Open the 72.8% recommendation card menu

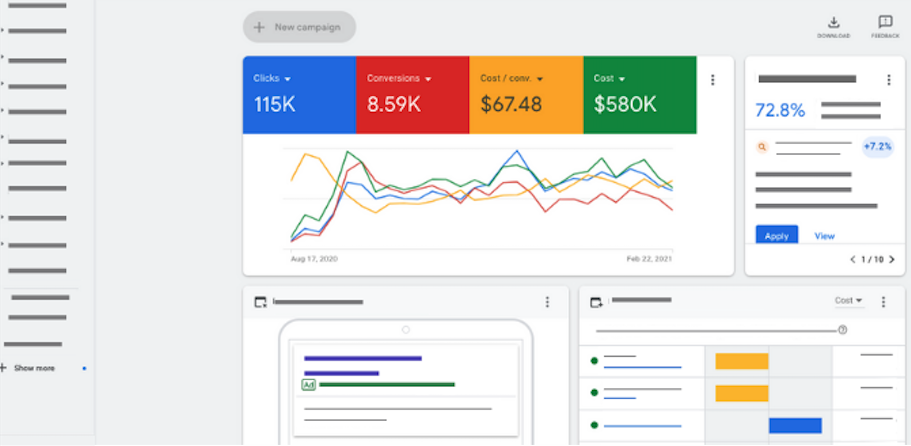point(888,80)
